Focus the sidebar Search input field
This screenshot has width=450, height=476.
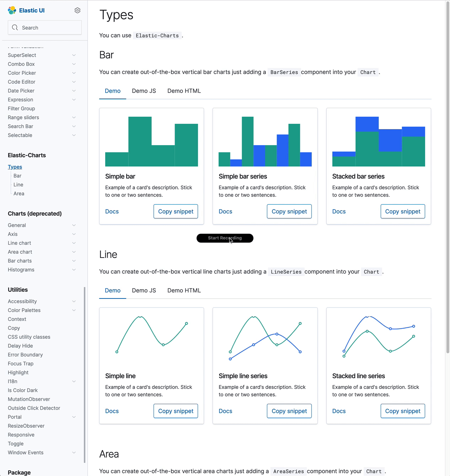(x=45, y=27)
